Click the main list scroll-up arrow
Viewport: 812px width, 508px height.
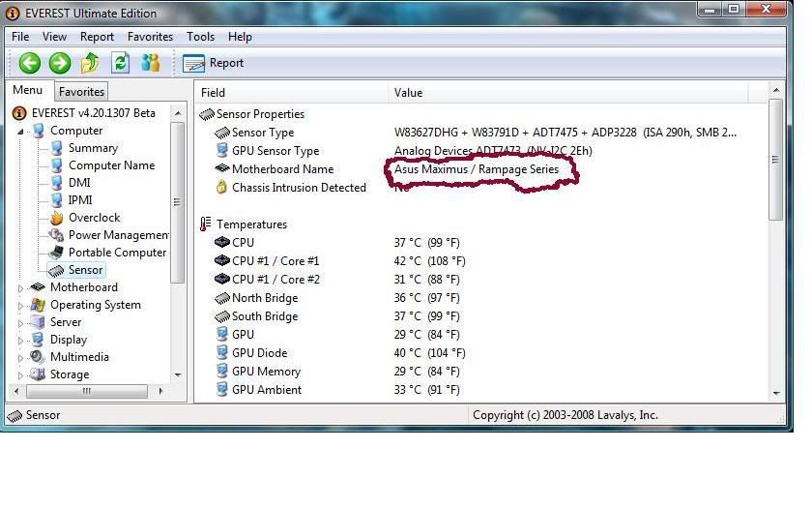tap(775, 90)
